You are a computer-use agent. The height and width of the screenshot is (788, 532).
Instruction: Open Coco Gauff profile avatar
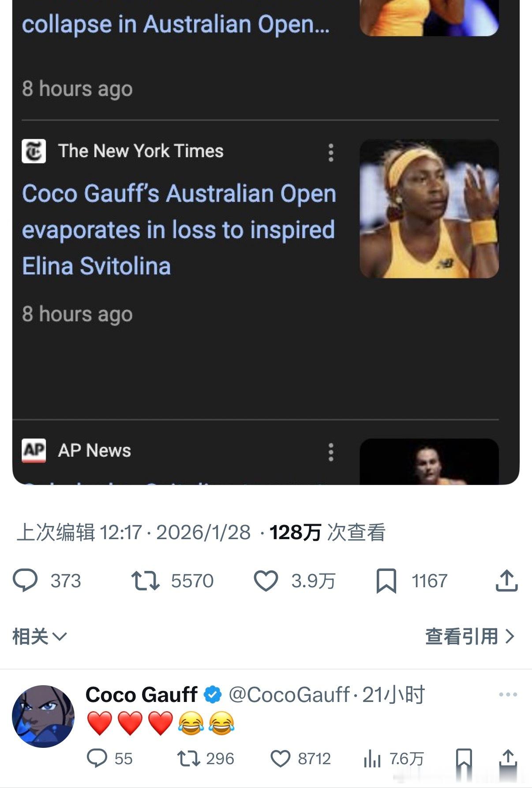click(43, 716)
